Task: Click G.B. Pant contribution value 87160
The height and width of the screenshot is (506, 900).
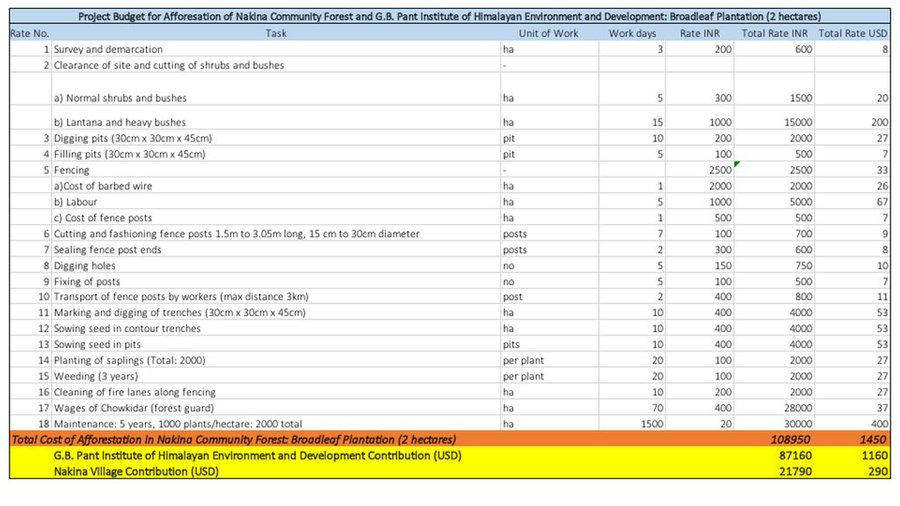Action: pos(795,456)
